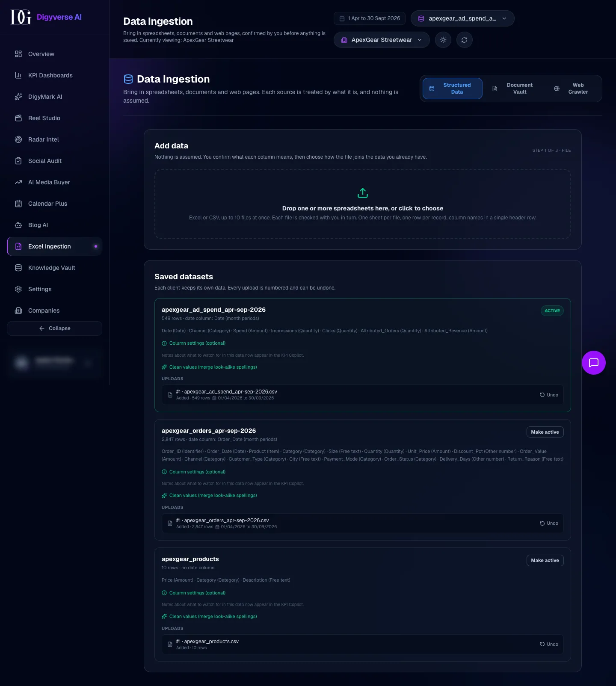Screen dimensions: 616x686
Task: Open Knowledge Vault
Action: 54,268
